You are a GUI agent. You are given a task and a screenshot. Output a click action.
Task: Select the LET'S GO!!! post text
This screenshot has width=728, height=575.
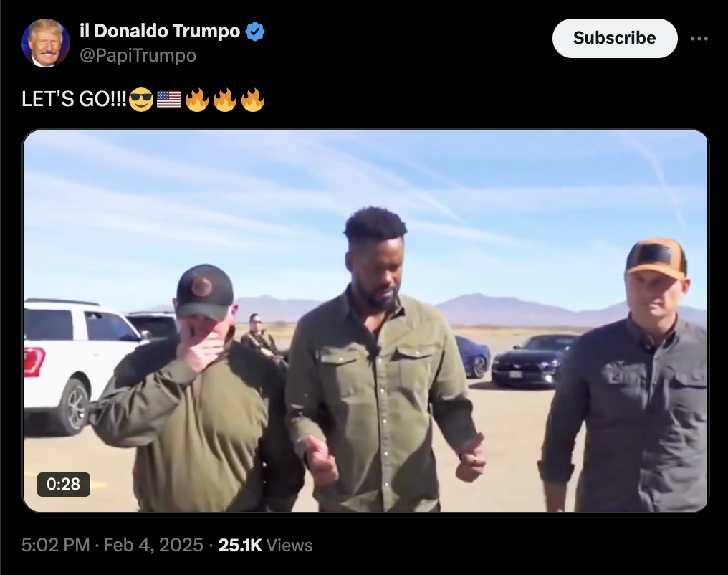coord(74,99)
